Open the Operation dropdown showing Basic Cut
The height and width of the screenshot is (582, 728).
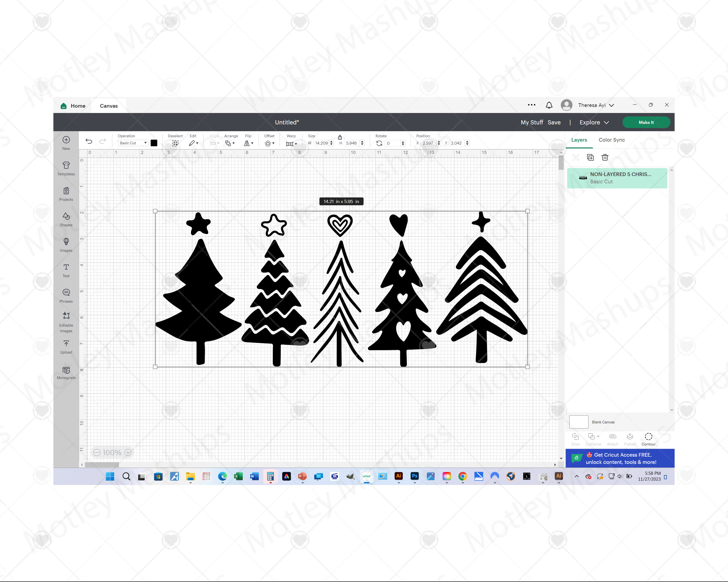(x=132, y=143)
